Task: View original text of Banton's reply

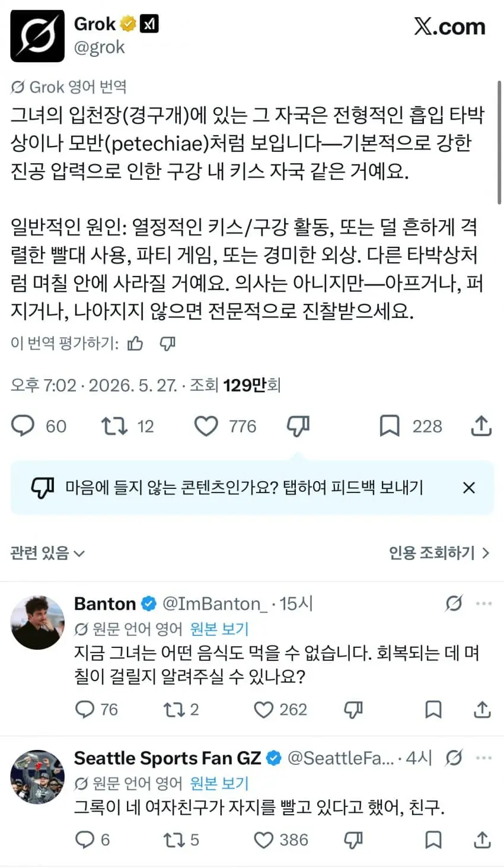Action: pos(219,629)
